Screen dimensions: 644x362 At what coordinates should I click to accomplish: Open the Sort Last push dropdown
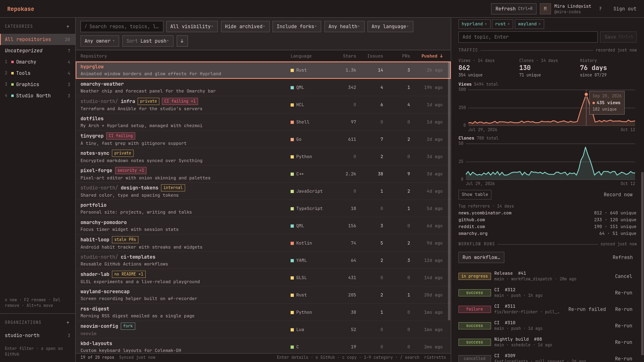pyautogui.click(x=148, y=41)
